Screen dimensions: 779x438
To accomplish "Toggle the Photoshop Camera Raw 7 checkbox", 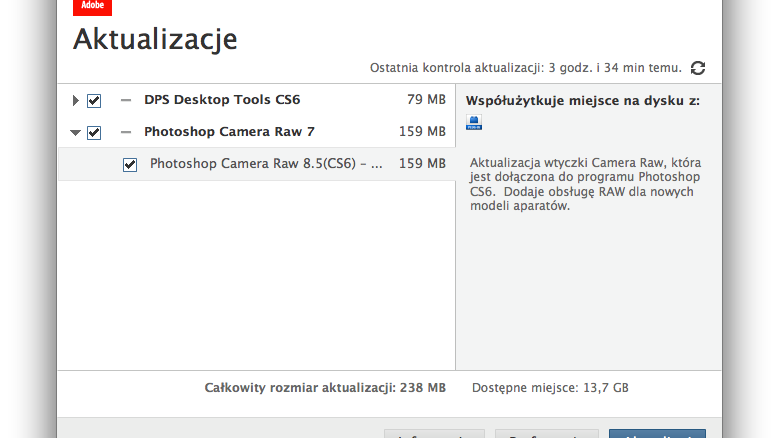I will click(94, 131).
